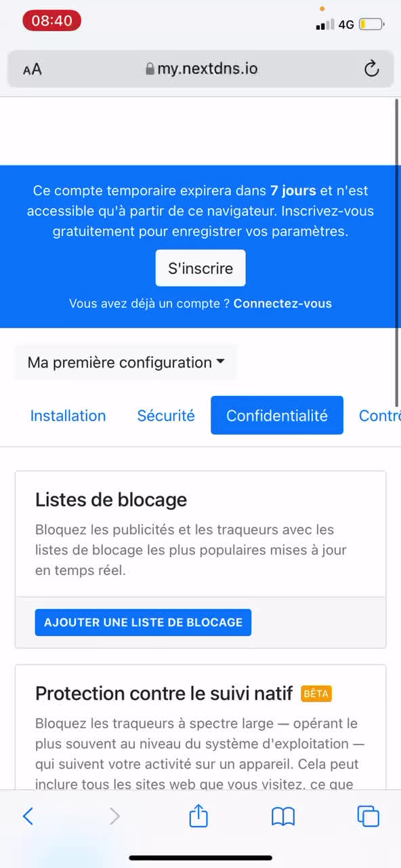The image size is (401, 868).
Task: Open the Safari share sheet icon
Action: pyautogui.click(x=198, y=815)
